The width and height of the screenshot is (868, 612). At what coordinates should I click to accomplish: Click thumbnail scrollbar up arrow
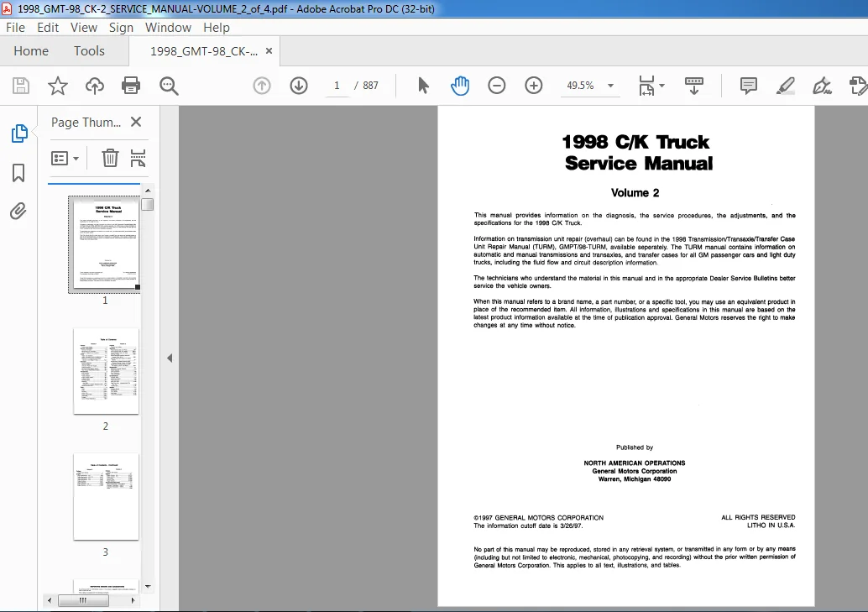coord(148,191)
